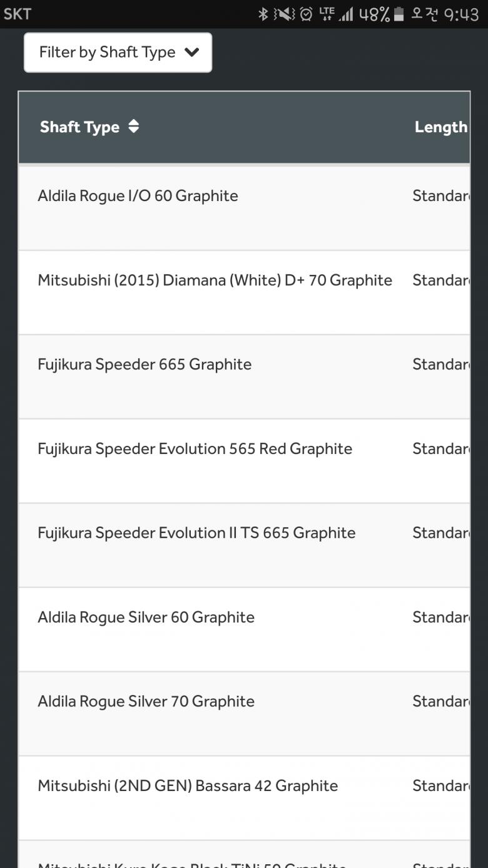
Task: Tap the muted vibrate icon in status bar
Action: [x=283, y=14]
